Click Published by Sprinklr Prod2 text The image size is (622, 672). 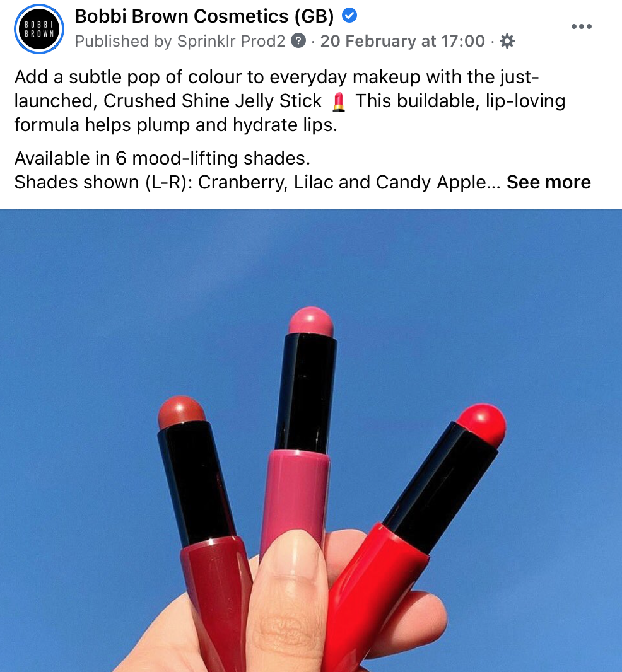(180, 41)
